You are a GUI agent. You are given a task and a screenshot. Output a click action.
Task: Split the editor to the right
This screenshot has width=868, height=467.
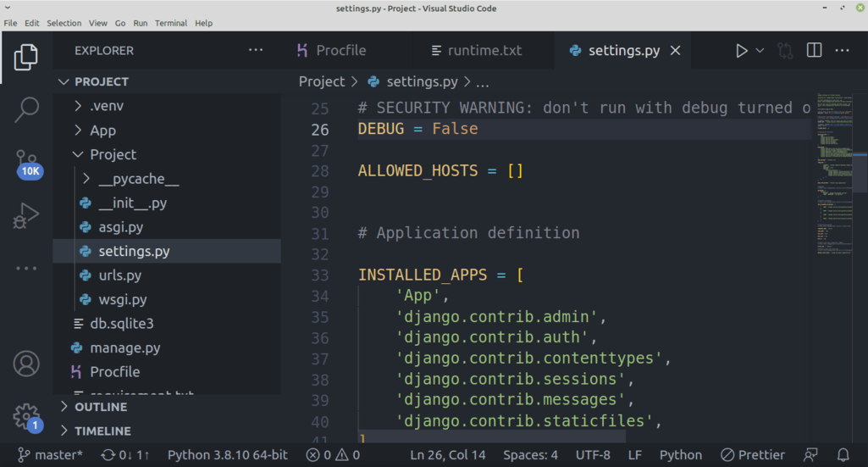coord(815,50)
